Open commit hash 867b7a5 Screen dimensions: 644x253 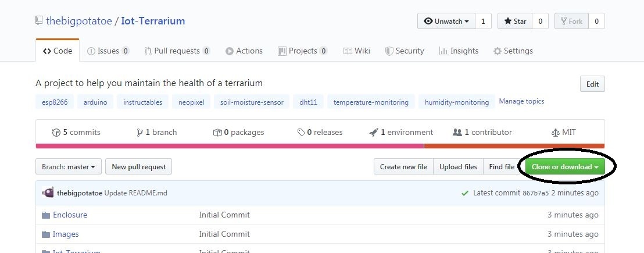click(x=535, y=193)
